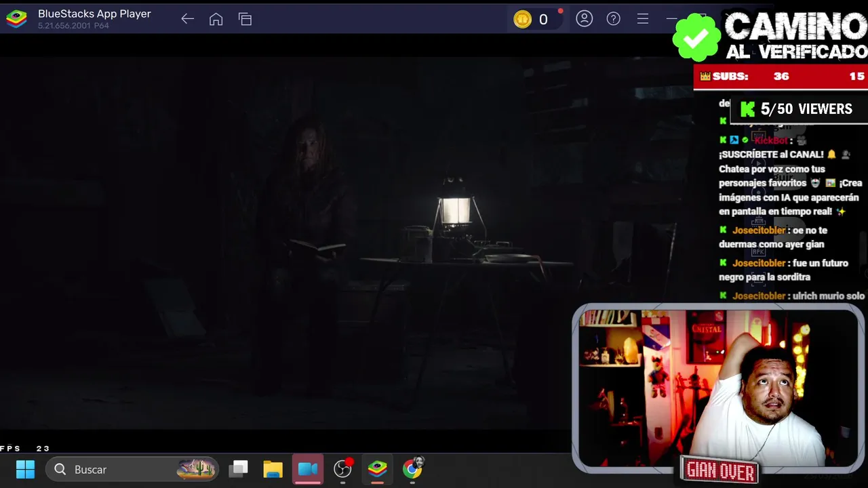The height and width of the screenshot is (488, 868).
Task: Open the BlueStacks recent apps view
Action: 245,20
